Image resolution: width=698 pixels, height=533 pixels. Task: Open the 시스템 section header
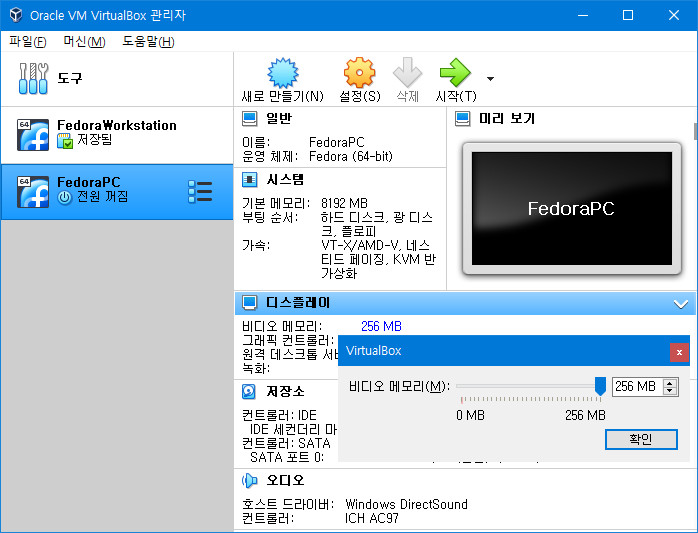click(x=285, y=179)
